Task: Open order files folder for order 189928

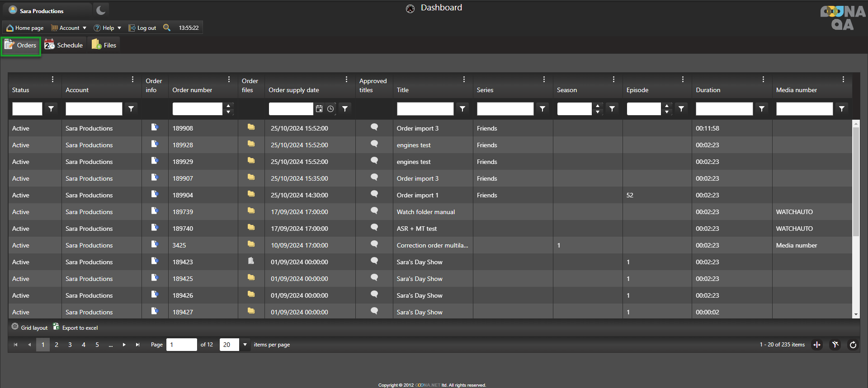Action: (251, 144)
